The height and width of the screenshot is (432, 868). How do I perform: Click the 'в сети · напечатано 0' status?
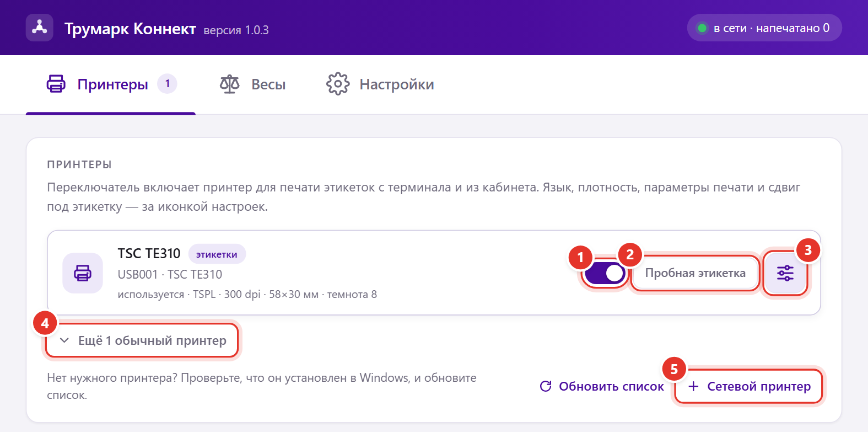764,28
